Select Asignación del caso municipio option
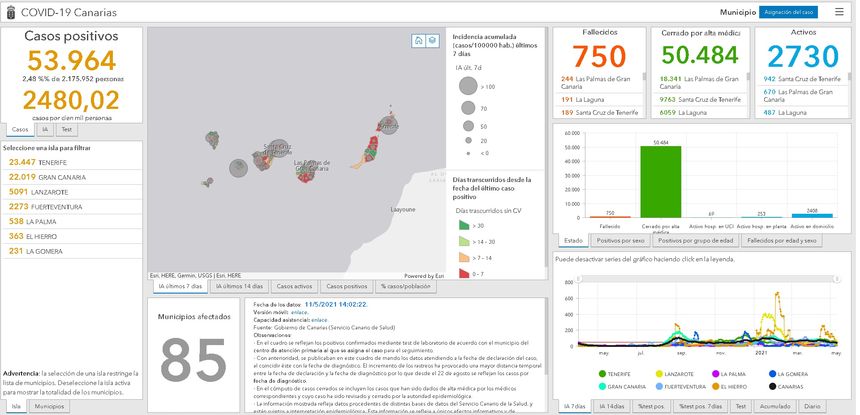860x415 pixels. [x=788, y=12]
